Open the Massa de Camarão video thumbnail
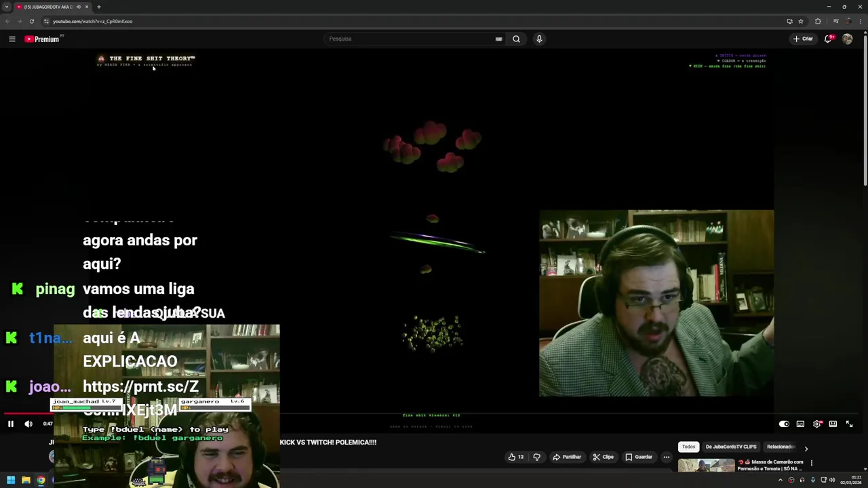Image resolution: width=868 pixels, height=488 pixels. pyautogui.click(x=706, y=466)
